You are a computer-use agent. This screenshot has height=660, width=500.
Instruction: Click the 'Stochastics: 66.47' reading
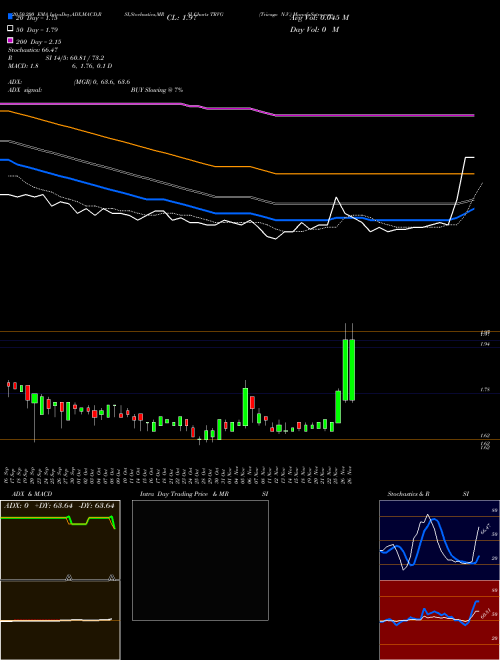[33, 50]
